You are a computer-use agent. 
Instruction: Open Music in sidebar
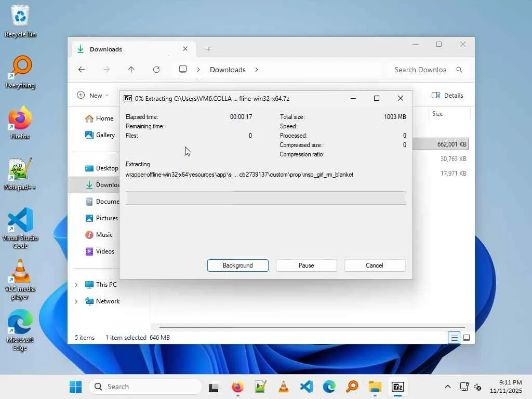99,235
